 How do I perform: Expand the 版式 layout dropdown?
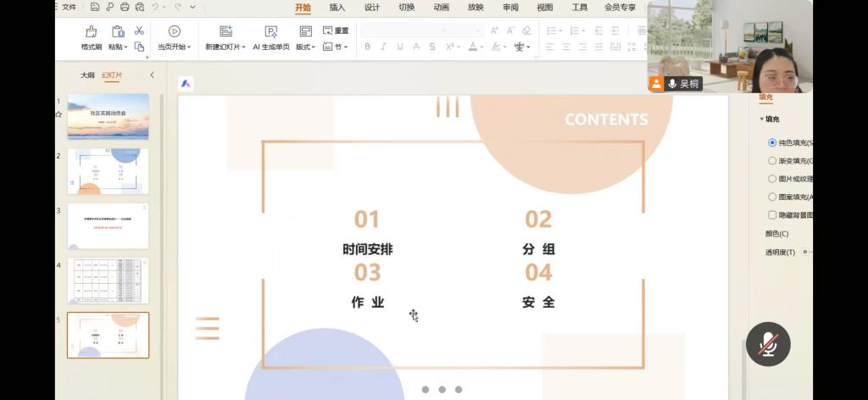tap(306, 47)
